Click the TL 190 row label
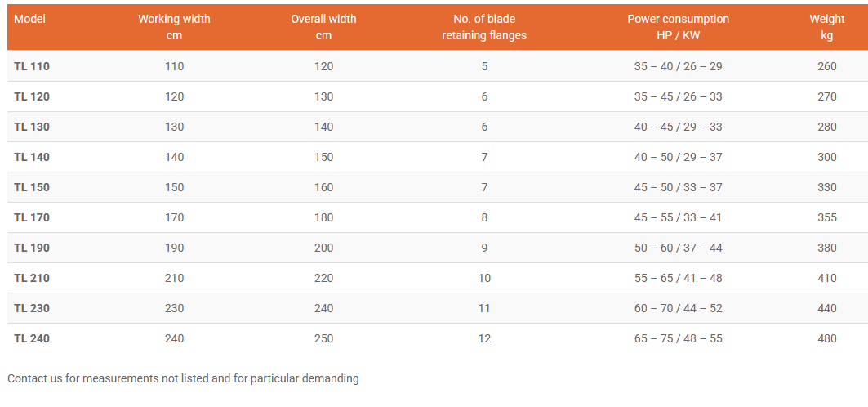This screenshot has width=868, height=407. click(32, 248)
